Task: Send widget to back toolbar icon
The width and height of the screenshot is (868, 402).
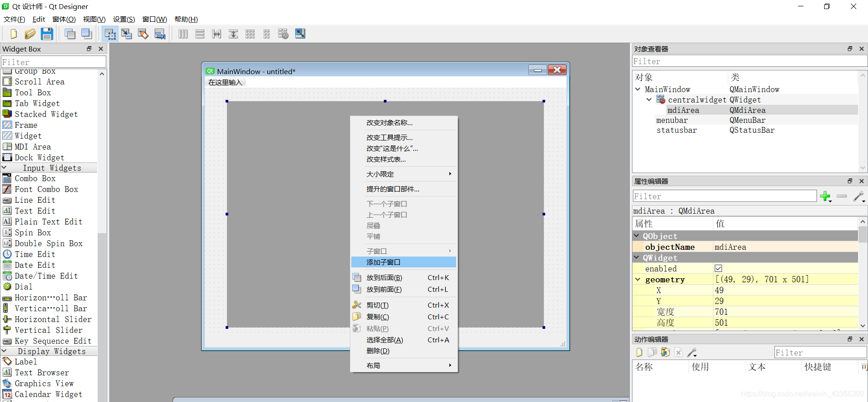Action: [70, 34]
